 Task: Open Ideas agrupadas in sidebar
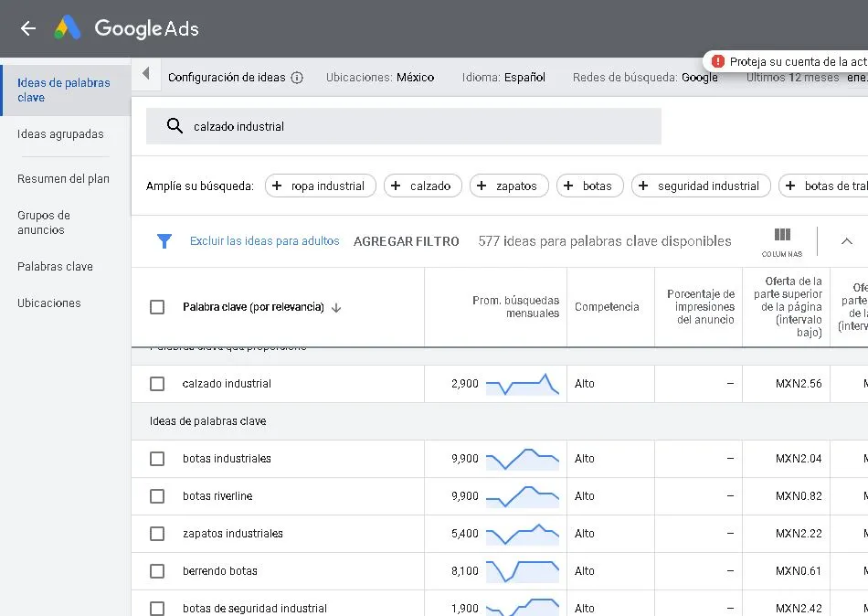[x=60, y=134]
